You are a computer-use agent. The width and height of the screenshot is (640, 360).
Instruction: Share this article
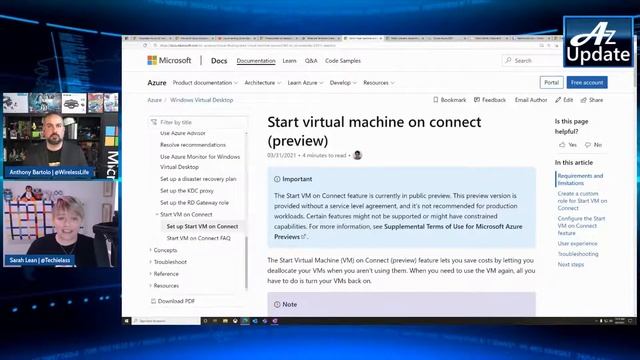tap(592, 100)
